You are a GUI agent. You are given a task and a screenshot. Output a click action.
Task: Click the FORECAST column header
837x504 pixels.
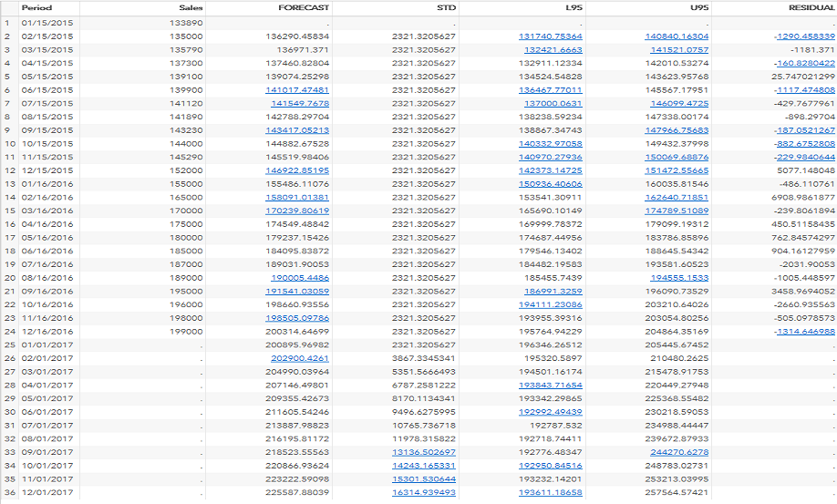coord(304,7)
